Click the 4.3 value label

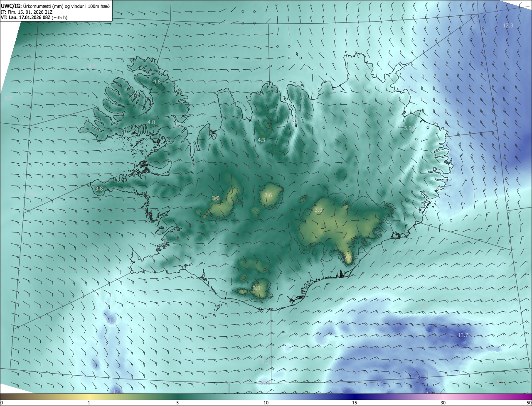[261, 140]
